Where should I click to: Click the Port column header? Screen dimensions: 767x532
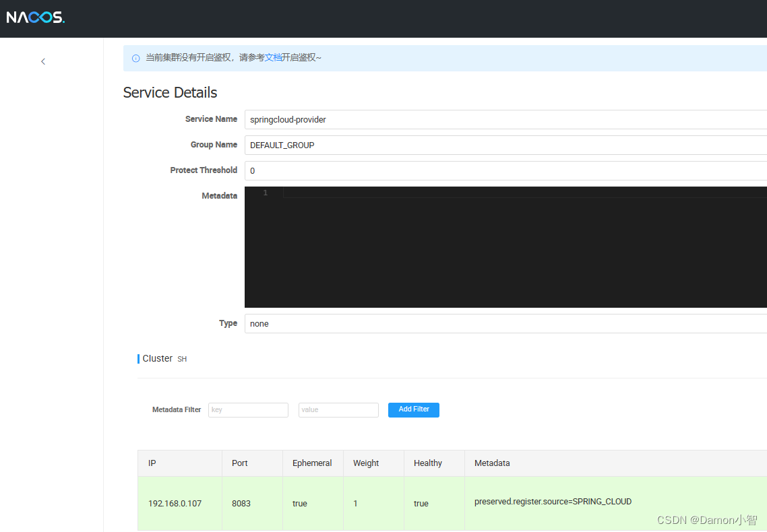click(252, 463)
